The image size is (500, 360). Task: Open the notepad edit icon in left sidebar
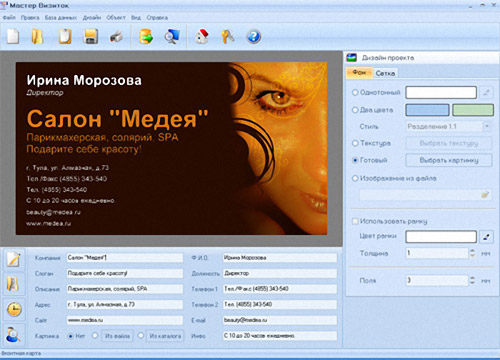tap(14, 259)
